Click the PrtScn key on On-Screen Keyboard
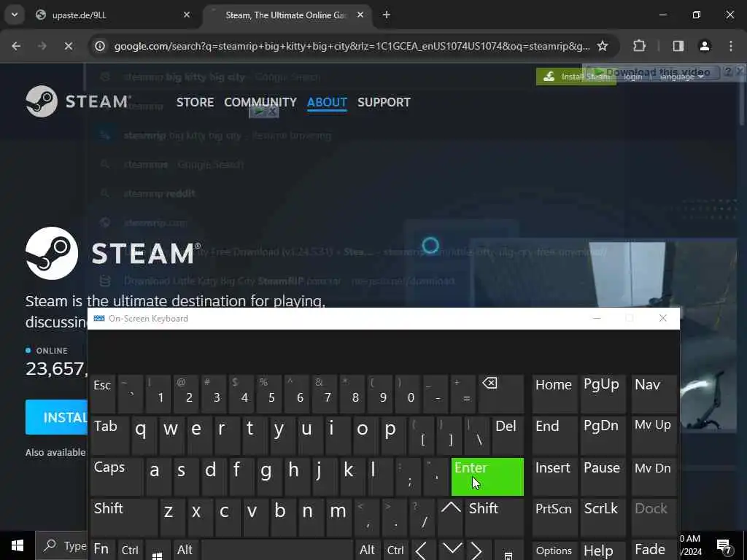 pyautogui.click(x=554, y=518)
